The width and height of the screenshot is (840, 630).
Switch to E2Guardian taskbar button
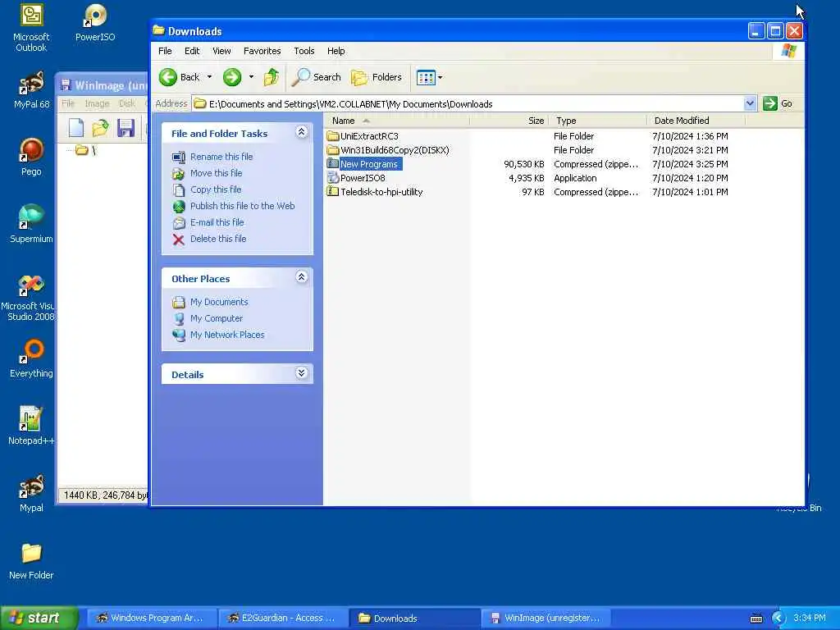(283, 619)
